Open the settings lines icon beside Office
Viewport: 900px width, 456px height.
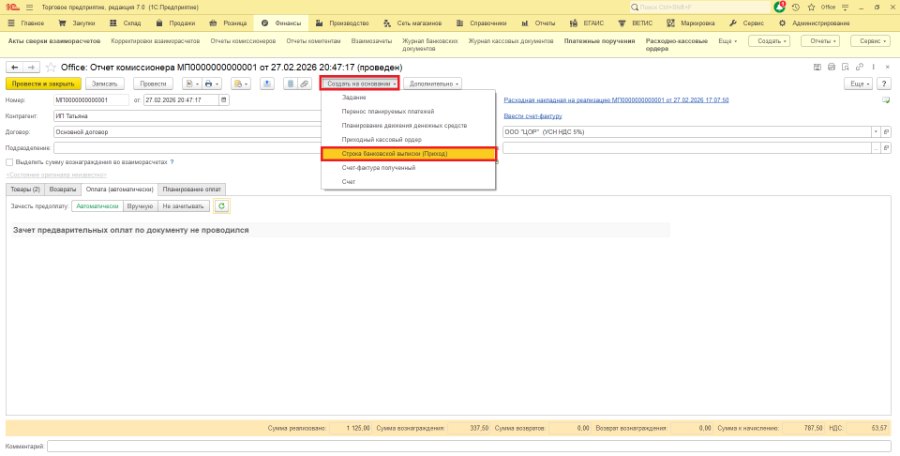(x=845, y=7)
